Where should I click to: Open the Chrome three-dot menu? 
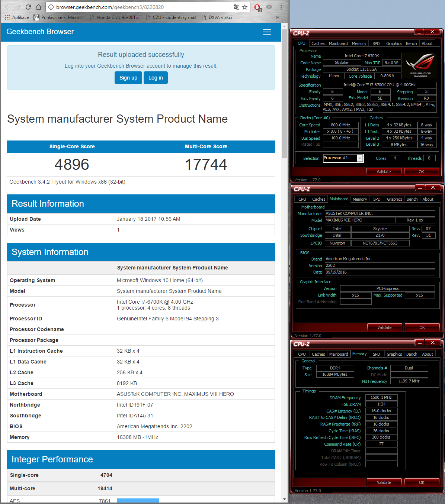pos(281,7)
